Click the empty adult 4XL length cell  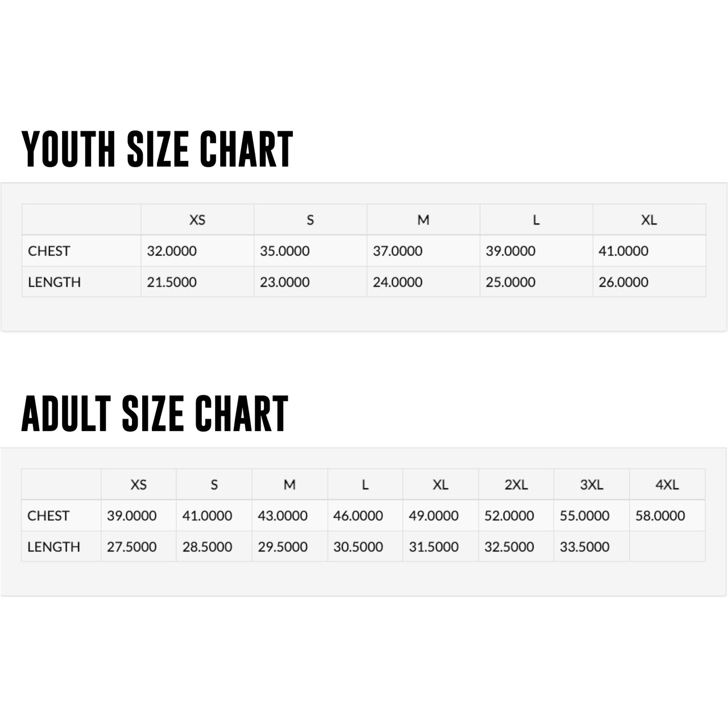click(x=667, y=547)
